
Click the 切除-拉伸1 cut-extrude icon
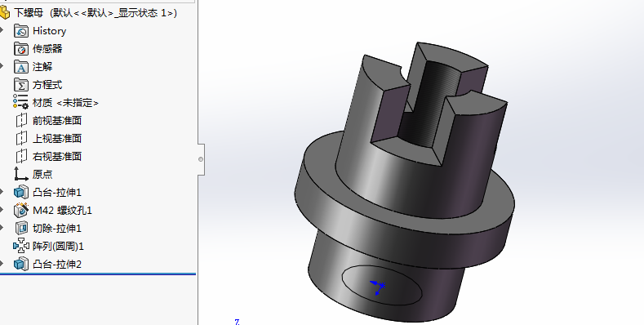coord(21,228)
